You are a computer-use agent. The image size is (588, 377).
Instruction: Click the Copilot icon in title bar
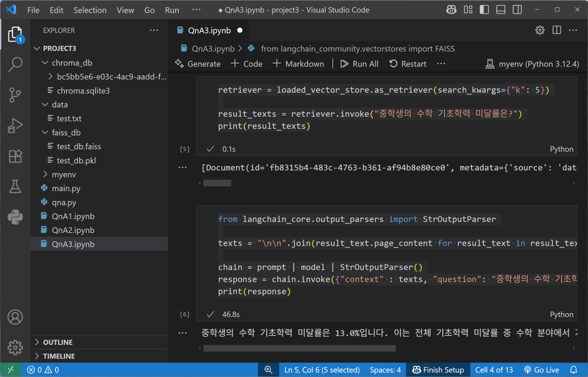[451, 10]
